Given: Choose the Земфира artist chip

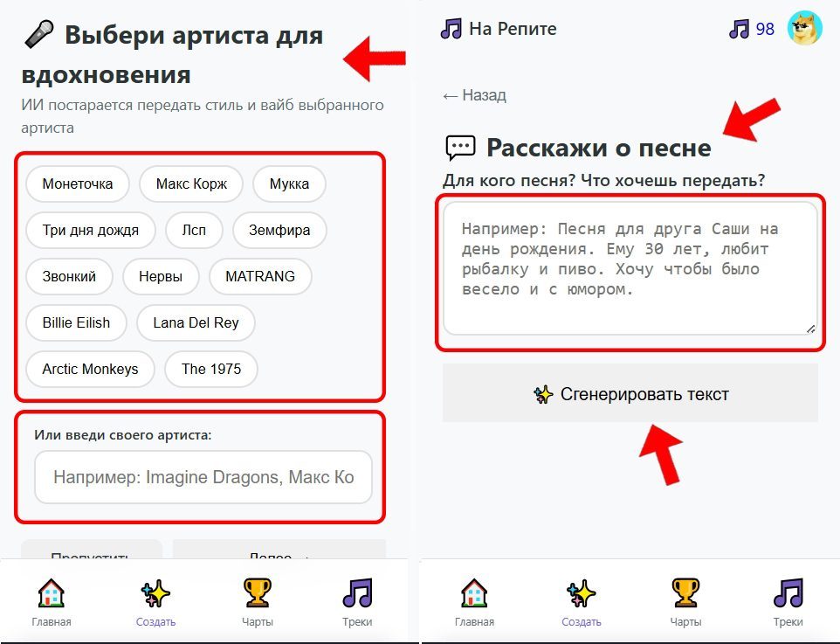Looking at the screenshot, I should click(x=280, y=231).
